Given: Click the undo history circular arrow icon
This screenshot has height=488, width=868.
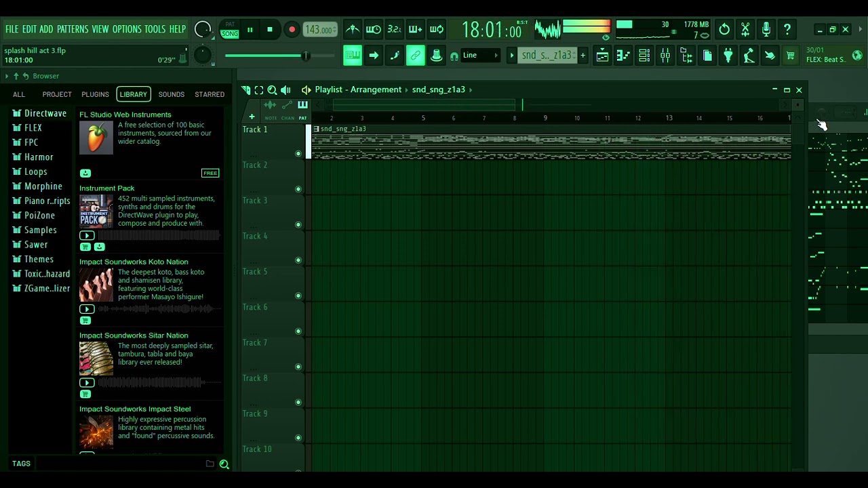Looking at the screenshot, I should click(x=724, y=29).
